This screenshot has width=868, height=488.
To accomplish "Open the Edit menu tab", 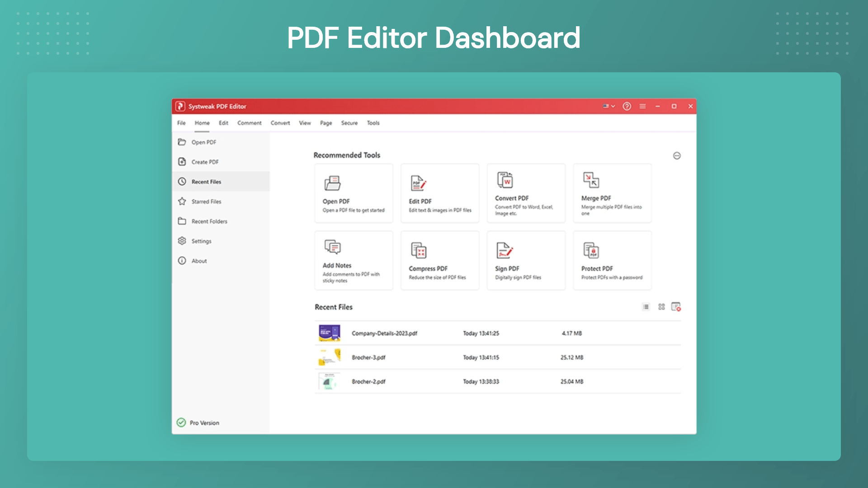I will coord(223,123).
